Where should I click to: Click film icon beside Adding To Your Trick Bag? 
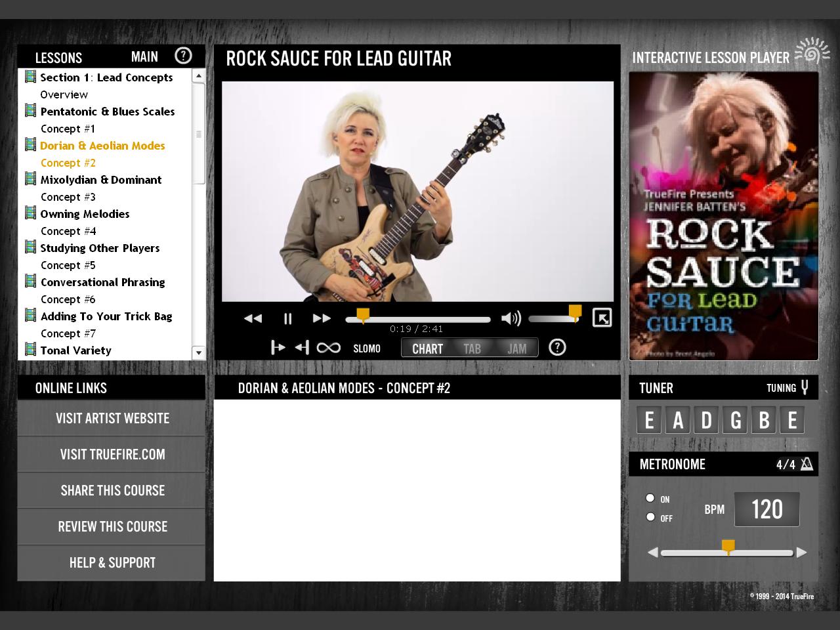tap(30, 315)
